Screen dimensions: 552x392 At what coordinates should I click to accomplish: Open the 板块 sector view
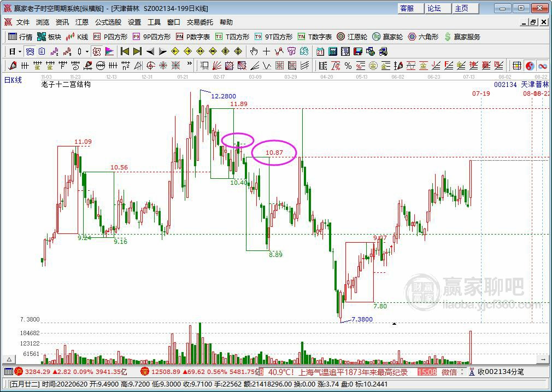pos(49,37)
